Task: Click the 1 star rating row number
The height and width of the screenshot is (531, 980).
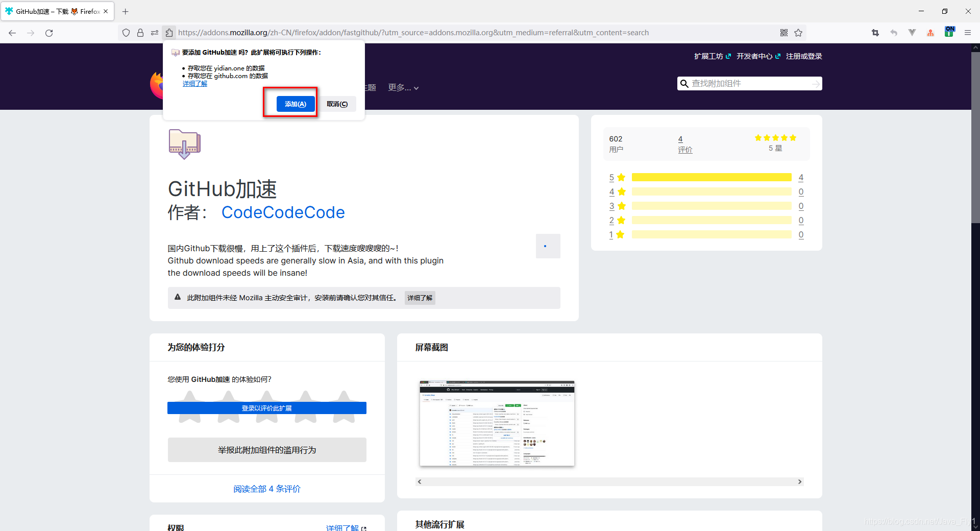Action: pos(611,234)
